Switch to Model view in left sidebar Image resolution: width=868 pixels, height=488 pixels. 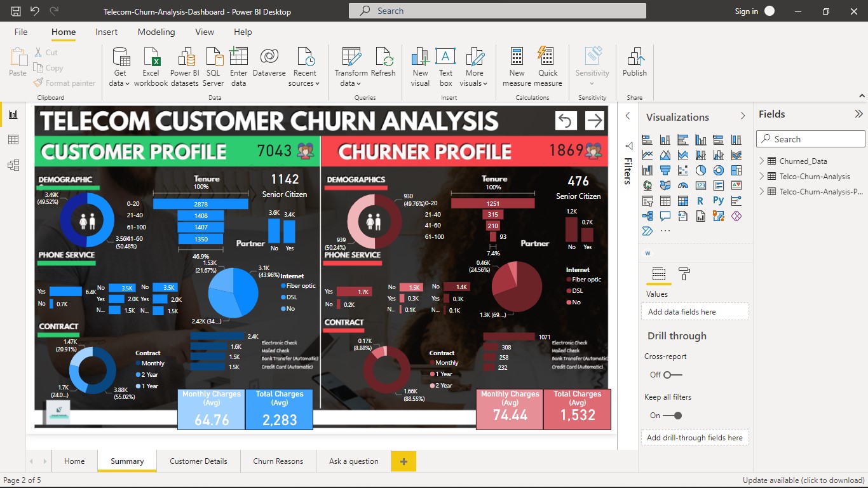(13, 165)
